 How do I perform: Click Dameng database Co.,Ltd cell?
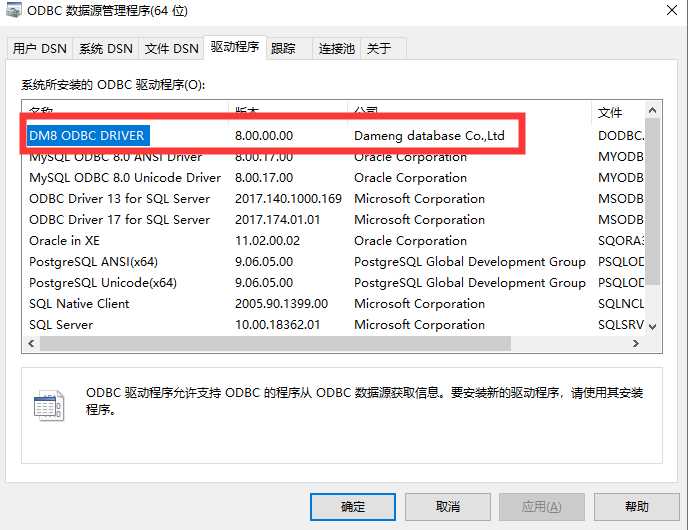coord(429,136)
